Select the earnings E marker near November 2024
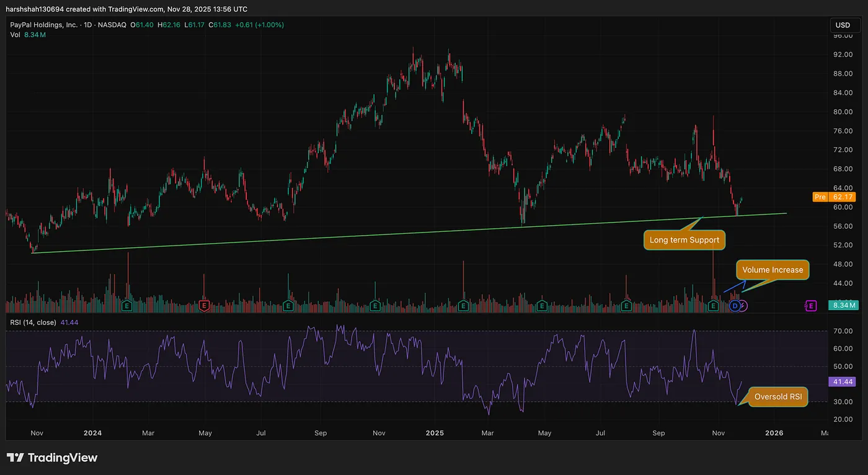 pos(374,306)
